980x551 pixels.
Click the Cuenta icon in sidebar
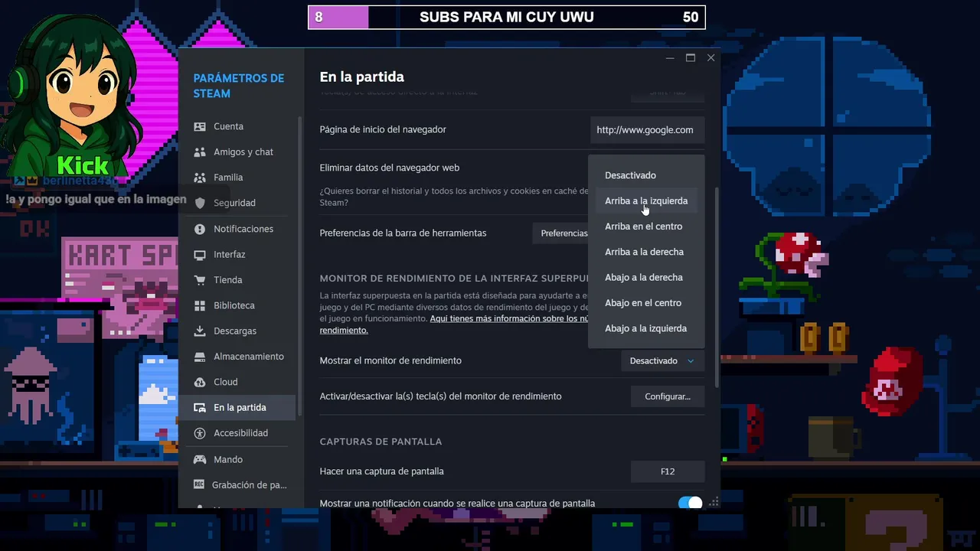point(200,126)
